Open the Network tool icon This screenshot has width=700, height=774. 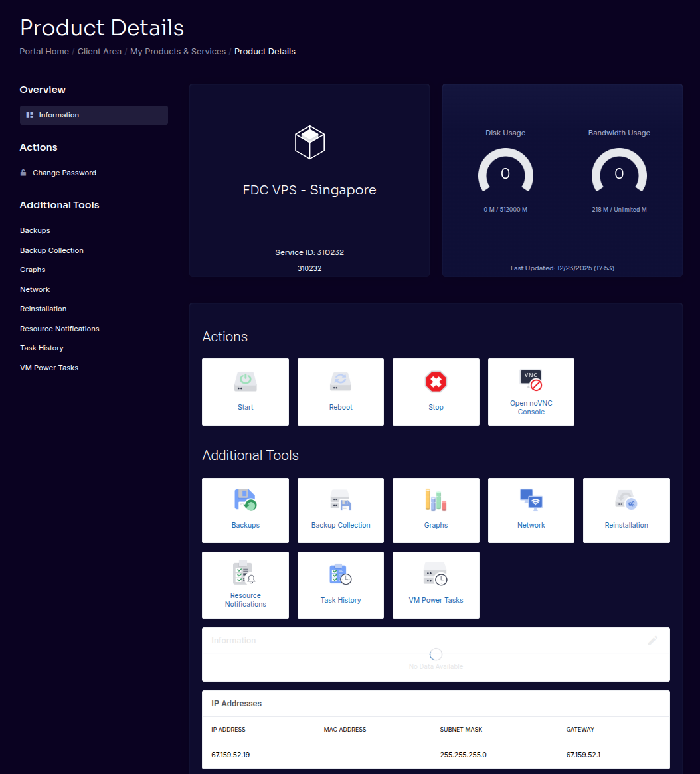(x=531, y=500)
